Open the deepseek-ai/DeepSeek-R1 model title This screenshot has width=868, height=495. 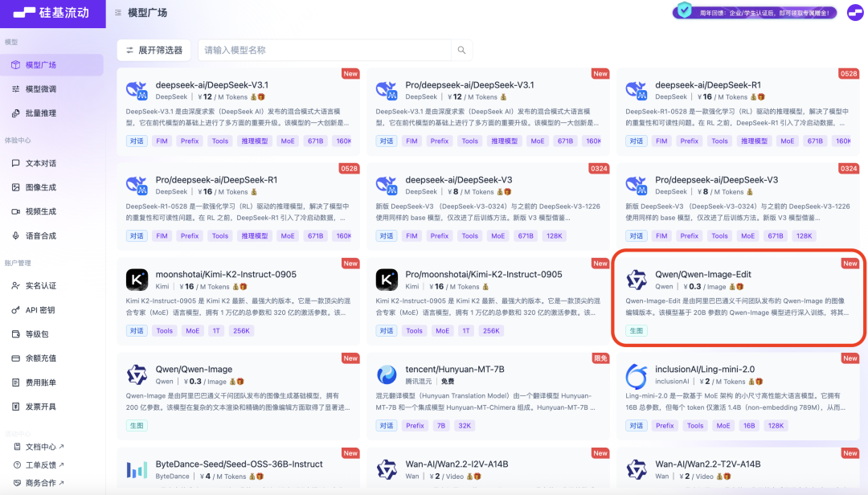pyautogui.click(x=708, y=84)
